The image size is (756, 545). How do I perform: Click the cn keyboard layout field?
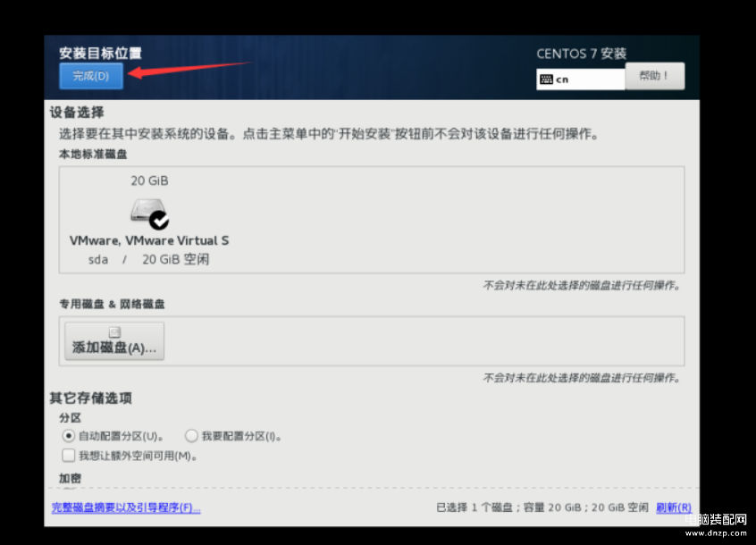pos(581,79)
